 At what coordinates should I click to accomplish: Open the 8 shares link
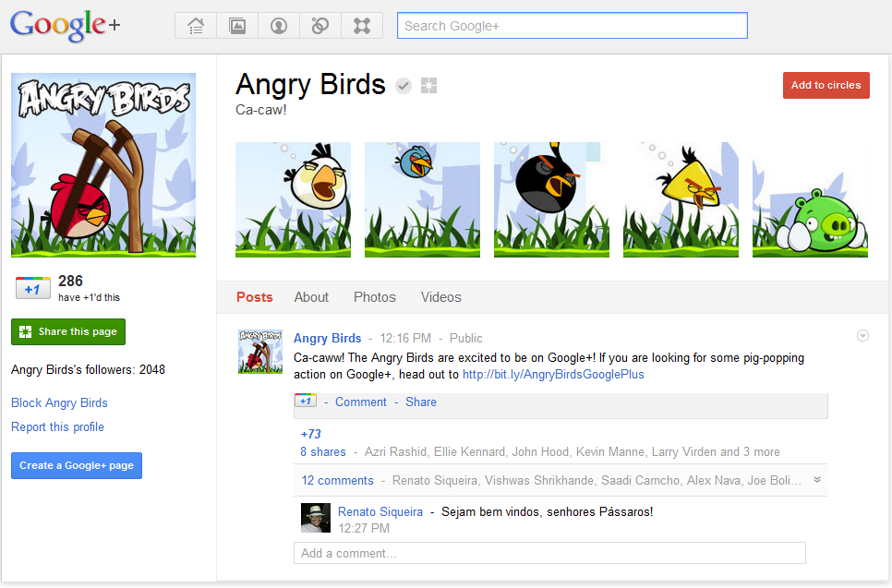pos(323,451)
